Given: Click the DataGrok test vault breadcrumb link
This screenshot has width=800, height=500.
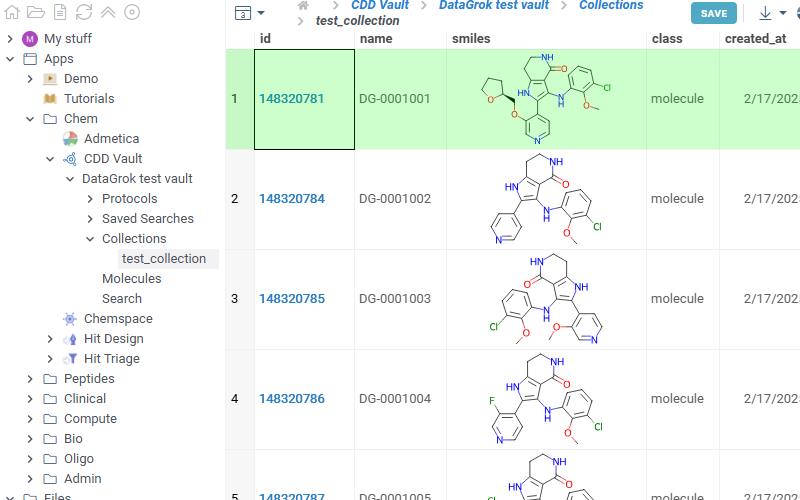Looking at the screenshot, I should pyautogui.click(x=493, y=6).
